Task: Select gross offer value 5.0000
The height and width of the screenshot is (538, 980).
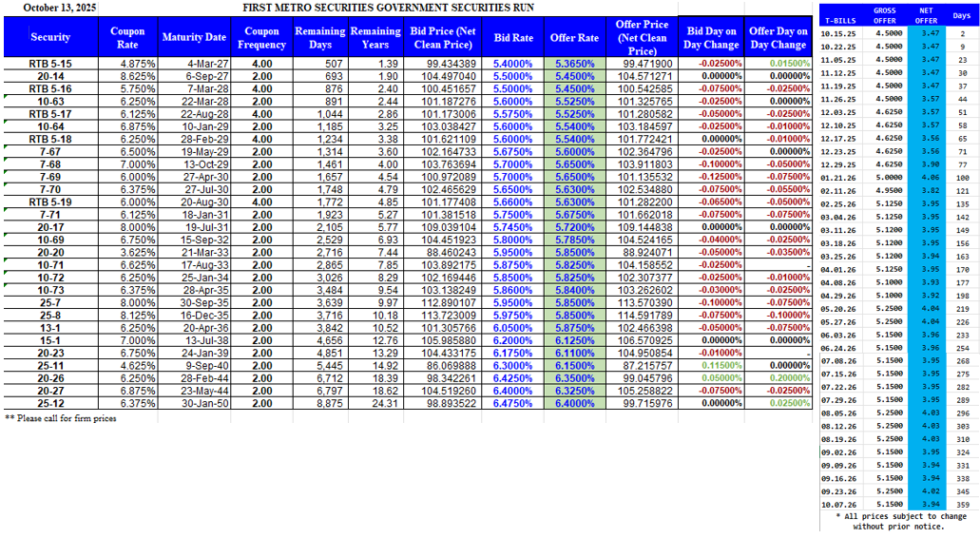Action: point(889,178)
